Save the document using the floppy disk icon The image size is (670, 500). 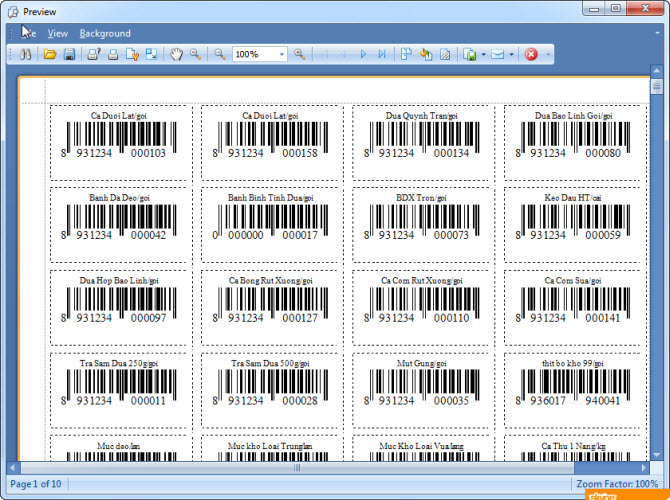coord(69,54)
